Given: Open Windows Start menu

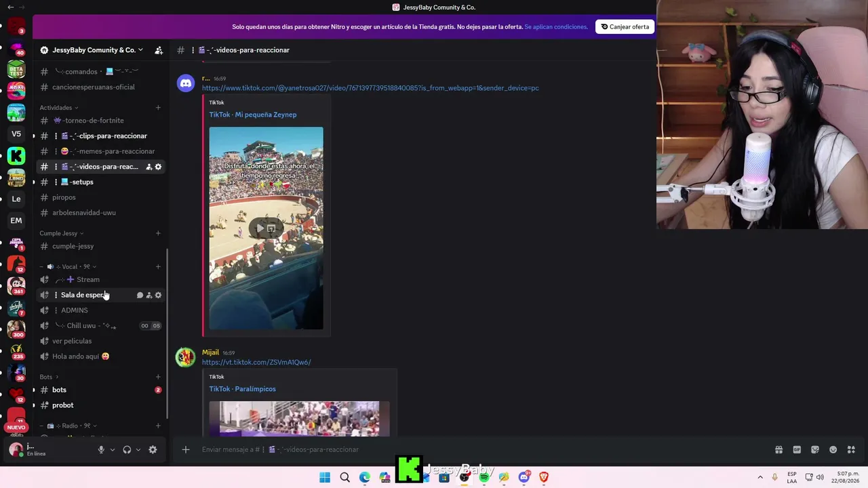Looking at the screenshot, I should [325, 477].
